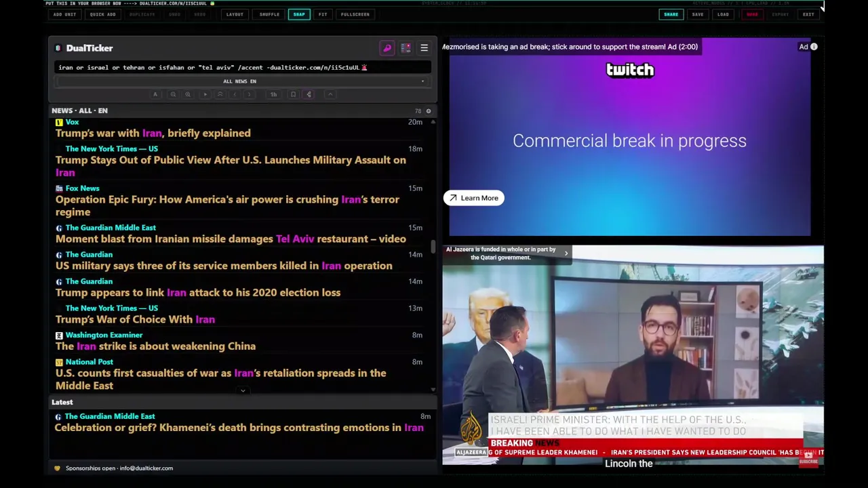Expand the Al Jazeera funding notice chevron
868x488 pixels.
point(566,253)
